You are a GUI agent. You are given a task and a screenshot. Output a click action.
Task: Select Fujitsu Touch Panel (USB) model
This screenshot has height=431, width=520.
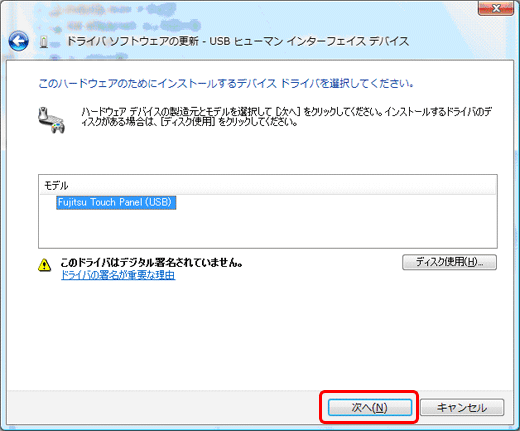point(116,202)
